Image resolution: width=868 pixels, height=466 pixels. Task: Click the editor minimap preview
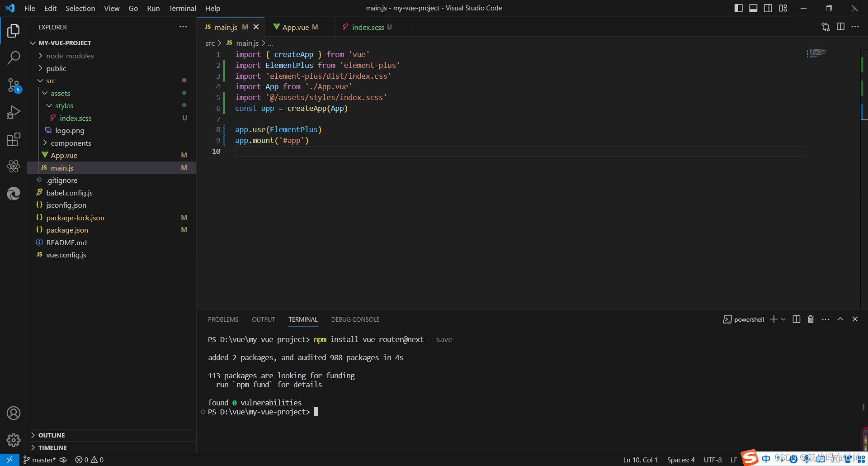tap(816, 53)
